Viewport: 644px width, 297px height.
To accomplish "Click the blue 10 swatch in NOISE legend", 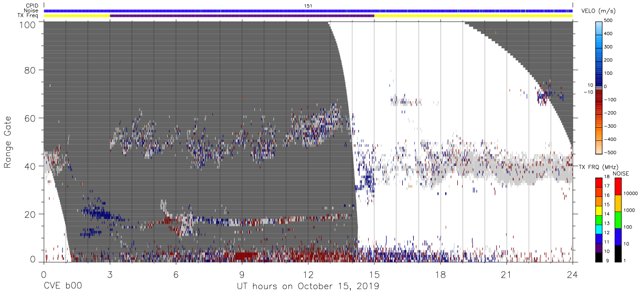I will [x=617, y=236].
